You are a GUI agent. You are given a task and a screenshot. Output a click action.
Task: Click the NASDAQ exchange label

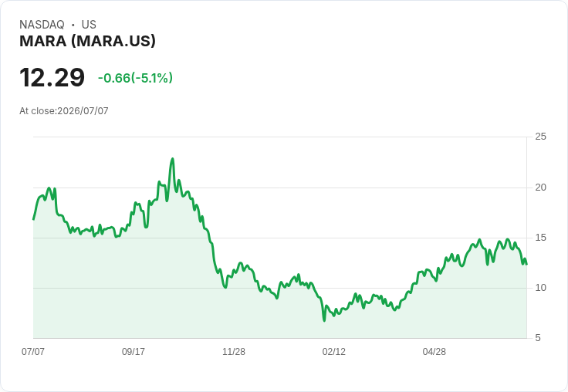tap(42, 25)
